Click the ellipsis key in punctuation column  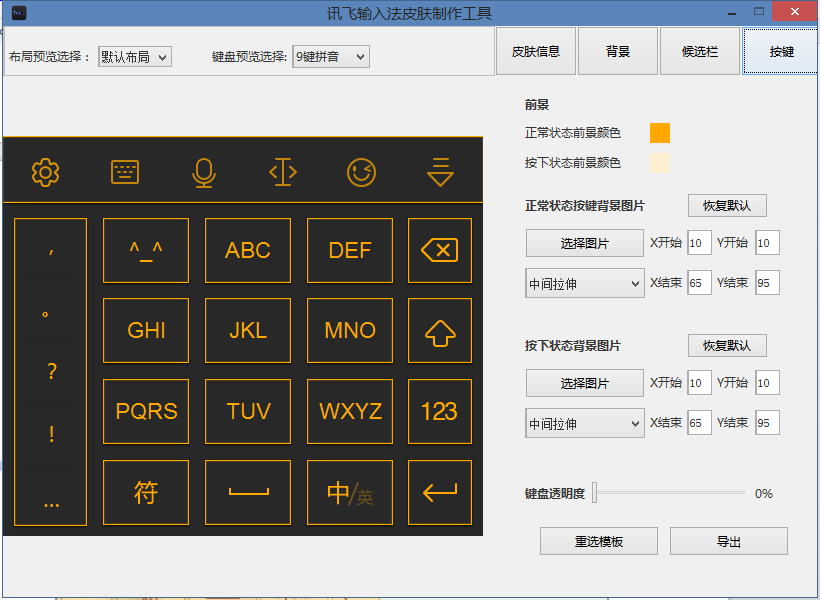[51, 495]
